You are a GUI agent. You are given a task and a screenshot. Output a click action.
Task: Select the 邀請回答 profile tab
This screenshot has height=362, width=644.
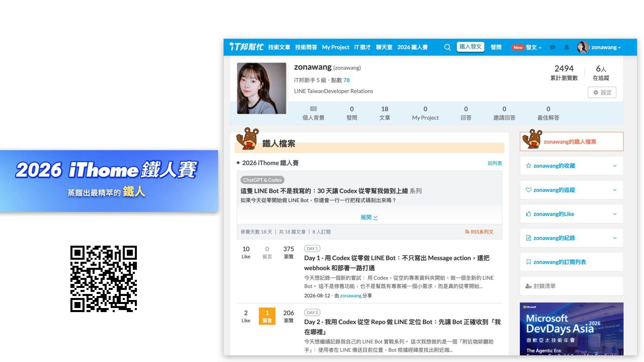pyautogui.click(x=504, y=113)
